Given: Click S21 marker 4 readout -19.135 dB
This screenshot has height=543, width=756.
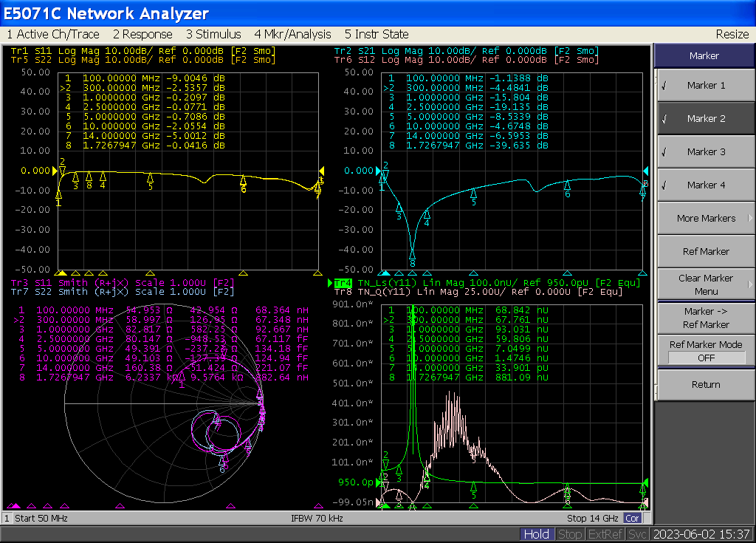Looking at the screenshot, I should point(519,107).
